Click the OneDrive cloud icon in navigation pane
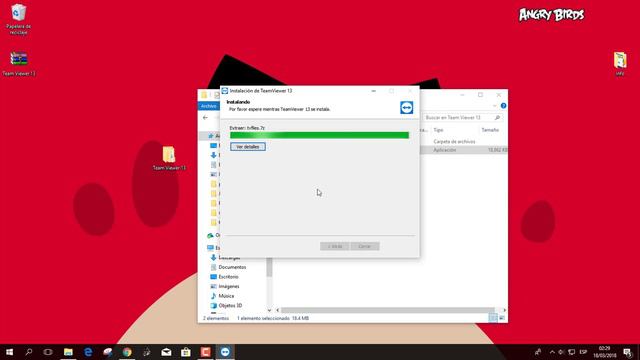The image size is (640, 360). pyautogui.click(x=210, y=236)
